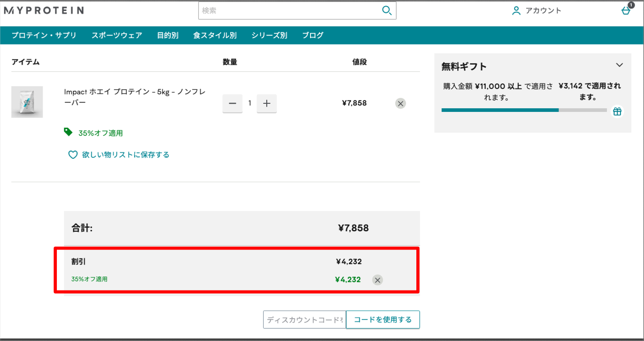Open ブログ menu item
Screen dimensions: 644x341
click(x=313, y=35)
